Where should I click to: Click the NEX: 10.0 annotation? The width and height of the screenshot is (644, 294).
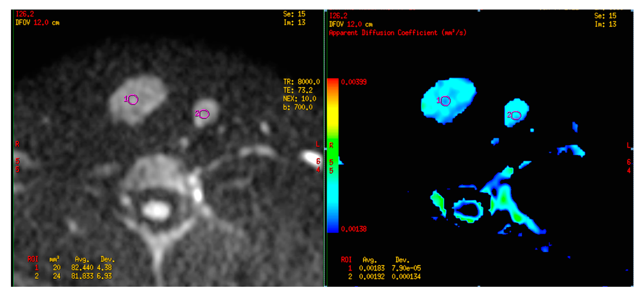coord(299,99)
